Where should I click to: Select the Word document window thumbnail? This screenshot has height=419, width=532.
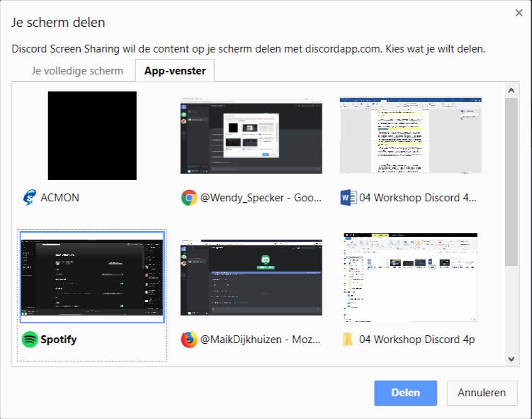(411, 135)
